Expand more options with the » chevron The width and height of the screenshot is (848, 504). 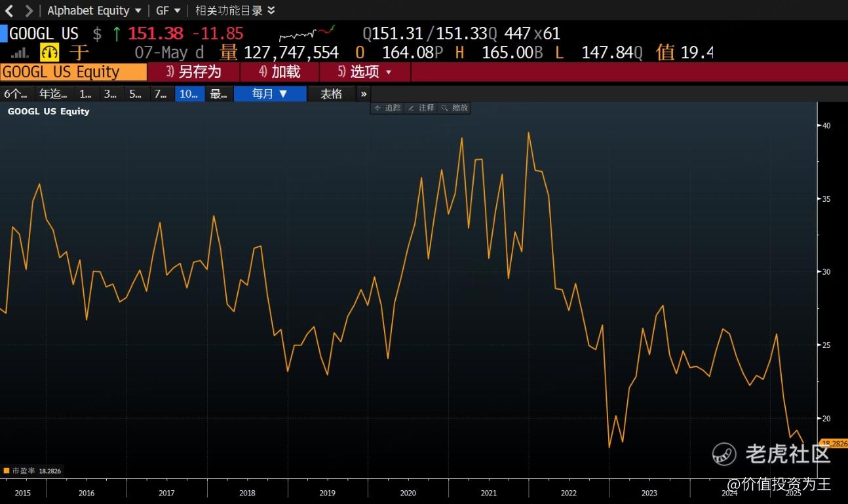[x=364, y=94]
